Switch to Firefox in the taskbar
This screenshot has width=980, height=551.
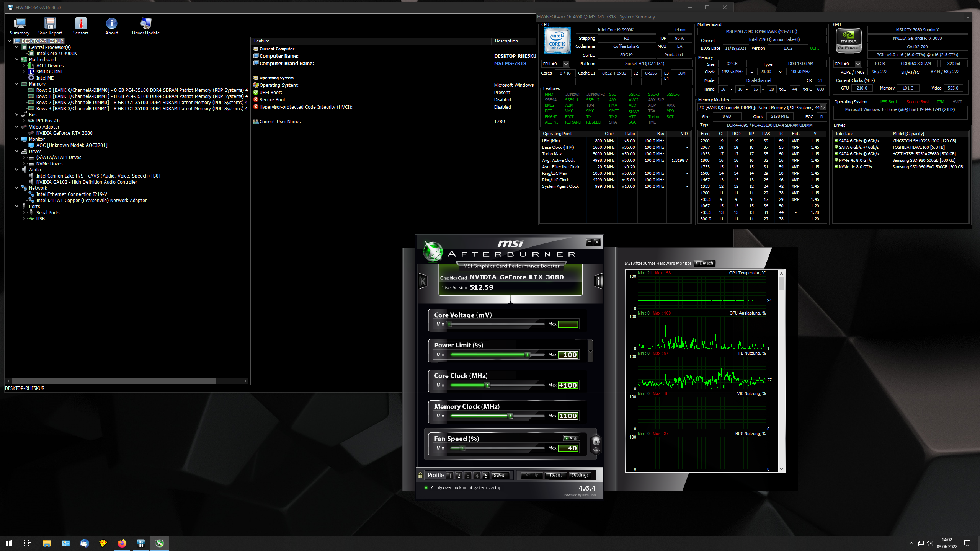pos(122,543)
